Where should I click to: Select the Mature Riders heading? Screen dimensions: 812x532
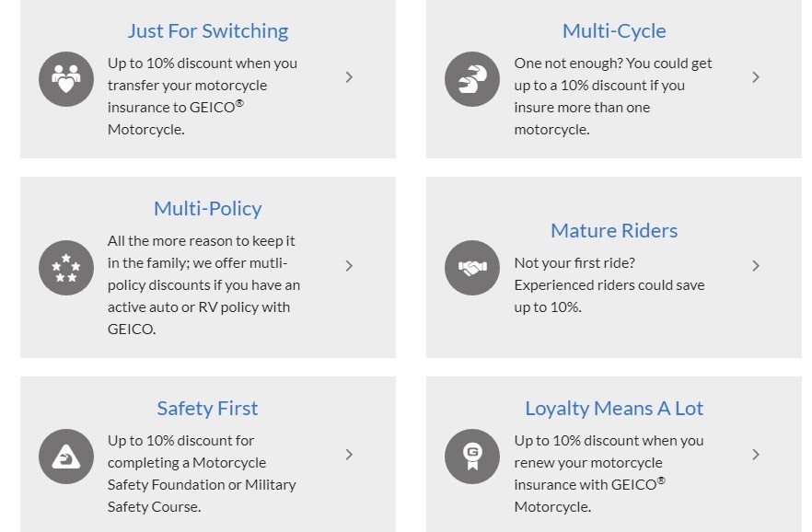click(x=614, y=230)
